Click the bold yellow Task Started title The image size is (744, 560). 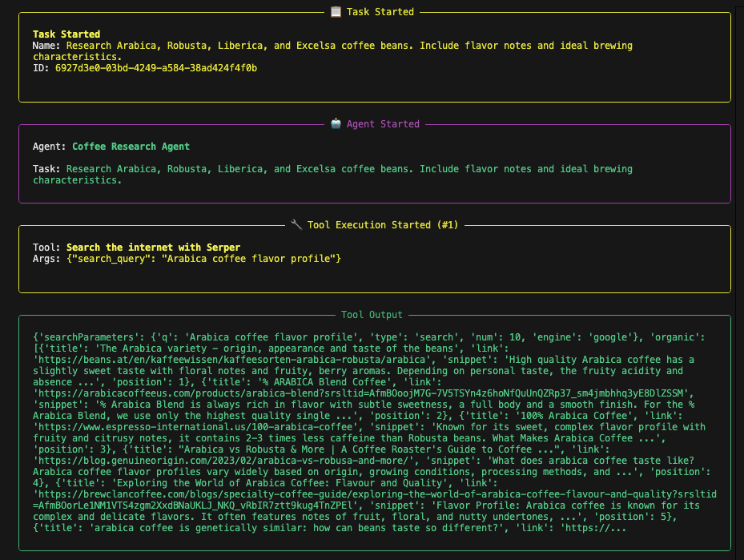(x=66, y=34)
